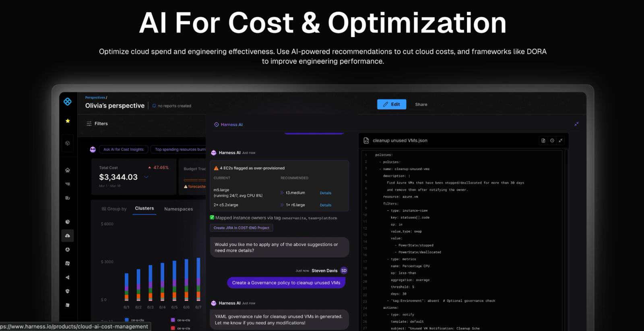Click Ask AI for Cost Insights chip
The height and width of the screenshot is (331, 644).
click(124, 149)
